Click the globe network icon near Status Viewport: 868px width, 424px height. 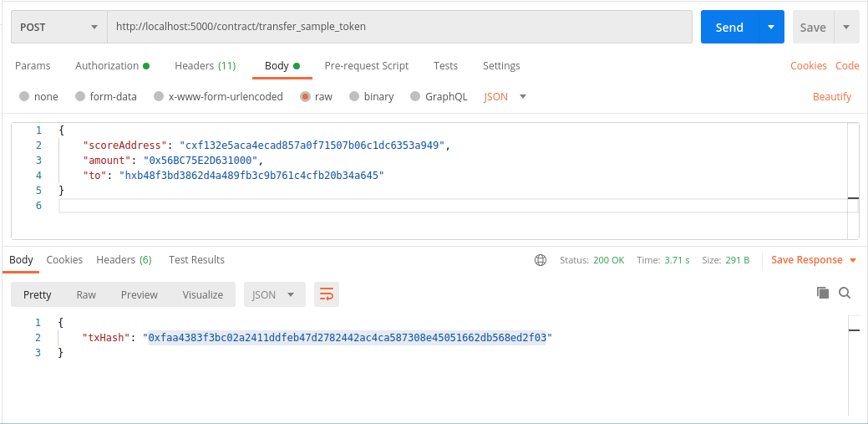[541, 260]
